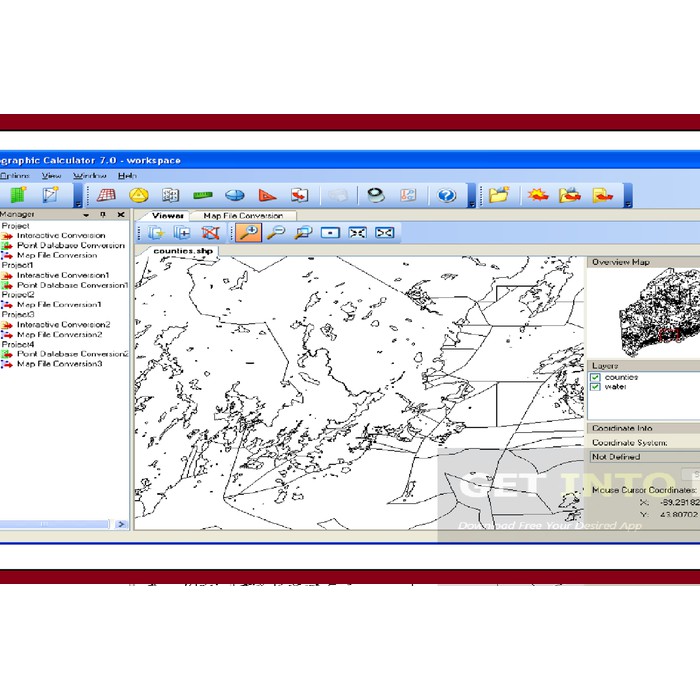
Task: Click the map sheets toolbar icon
Action: [171, 195]
